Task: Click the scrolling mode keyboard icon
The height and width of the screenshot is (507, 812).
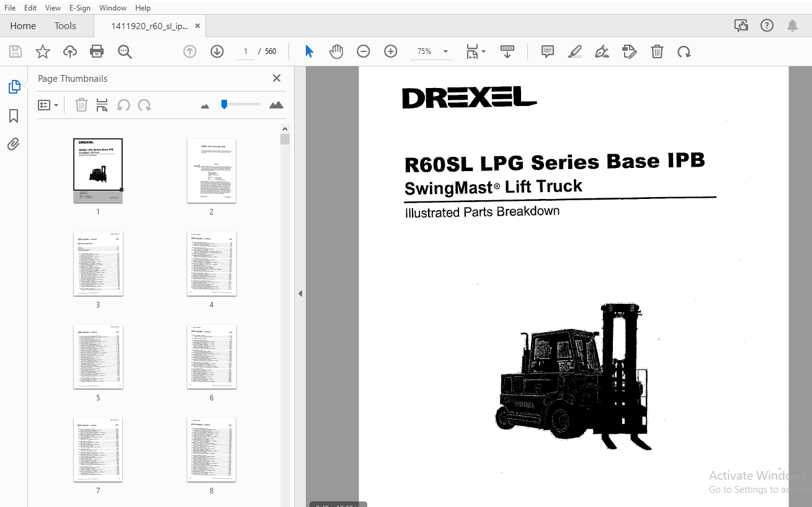Action: click(x=507, y=51)
